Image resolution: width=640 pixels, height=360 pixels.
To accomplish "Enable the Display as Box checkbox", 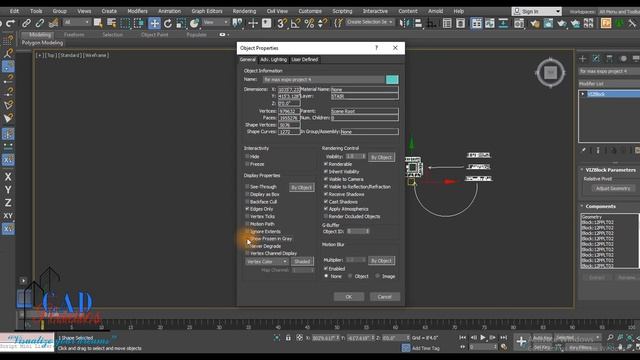I will [x=247, y=194].
